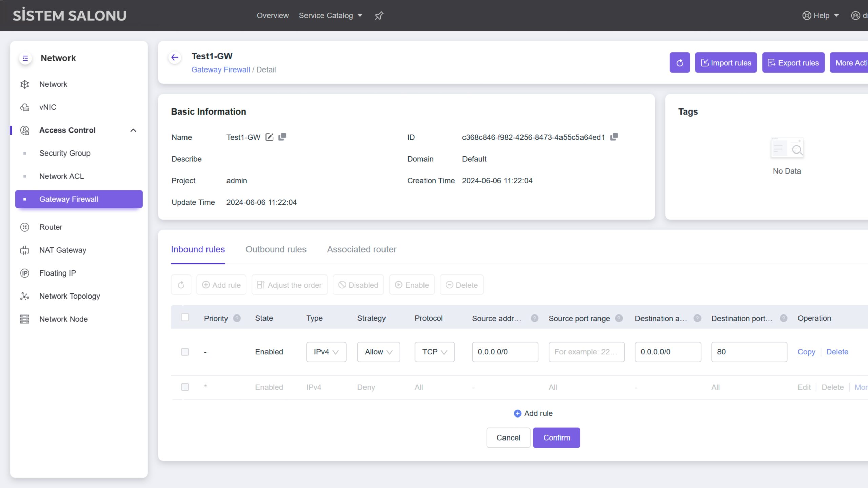Image resolution: width=868 pixels, height=488 pixels.
Task: Click the Source port range input field
Action: pos(586,352)
